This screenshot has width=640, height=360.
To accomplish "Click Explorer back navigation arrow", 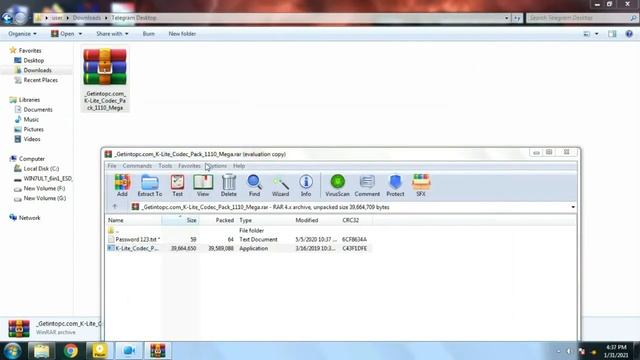I will (7, 18).
